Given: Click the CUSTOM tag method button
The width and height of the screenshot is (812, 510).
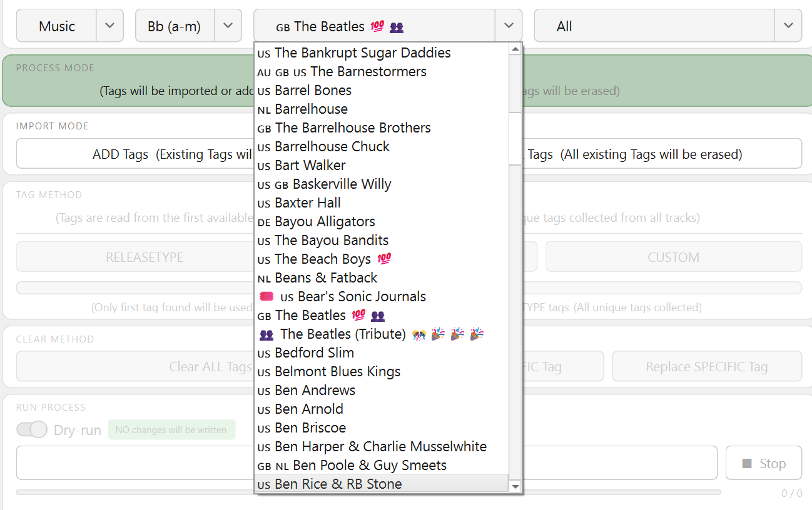Looking at the screenshot, I should (673, 257).
